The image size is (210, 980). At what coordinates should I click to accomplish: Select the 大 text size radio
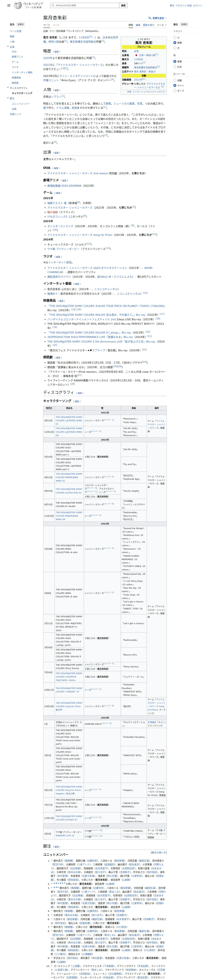point(175,48)
